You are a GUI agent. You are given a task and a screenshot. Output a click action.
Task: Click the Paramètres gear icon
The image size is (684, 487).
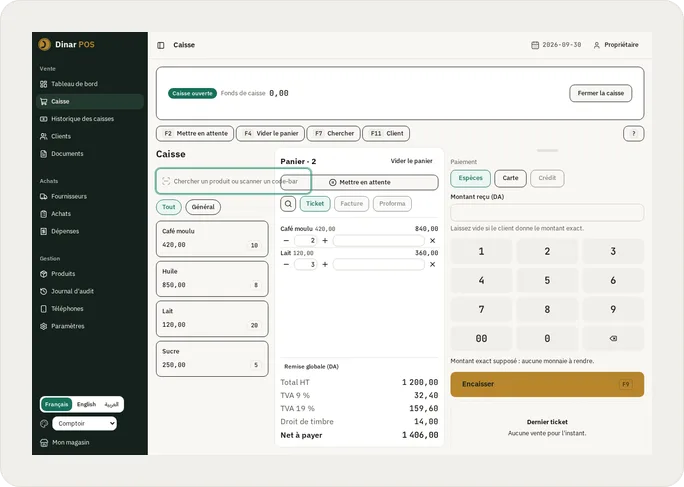tap(44, 326)
